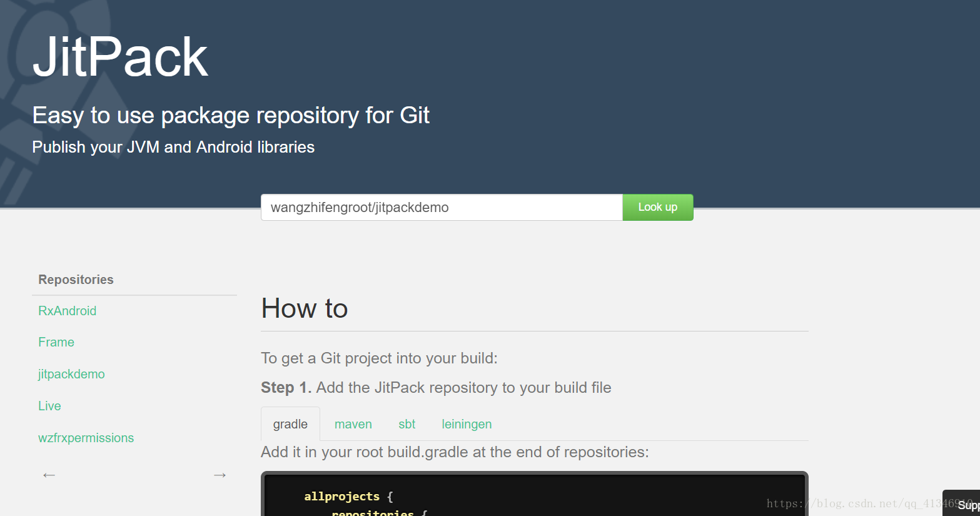This screenshot has width=980, height=516.
Task: Open the wzfrxpermissions repository link
Action: tap(86, 438)
